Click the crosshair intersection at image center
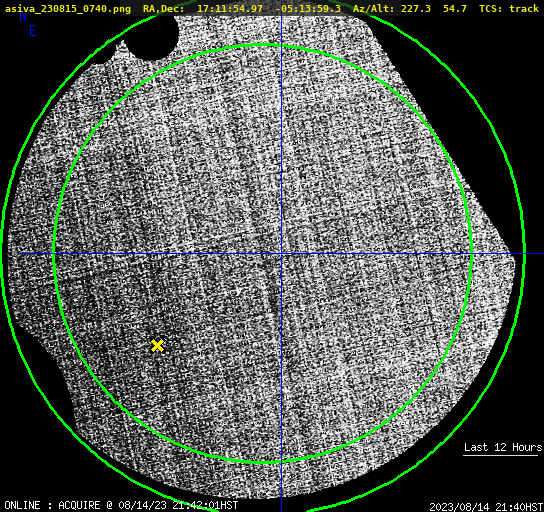 pyautogui.click(x=281, y=254)
